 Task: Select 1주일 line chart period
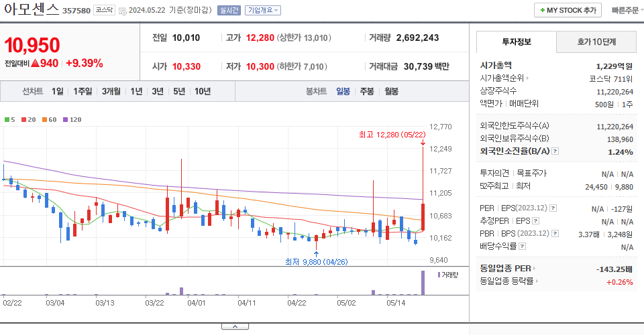tap(83, 91)
